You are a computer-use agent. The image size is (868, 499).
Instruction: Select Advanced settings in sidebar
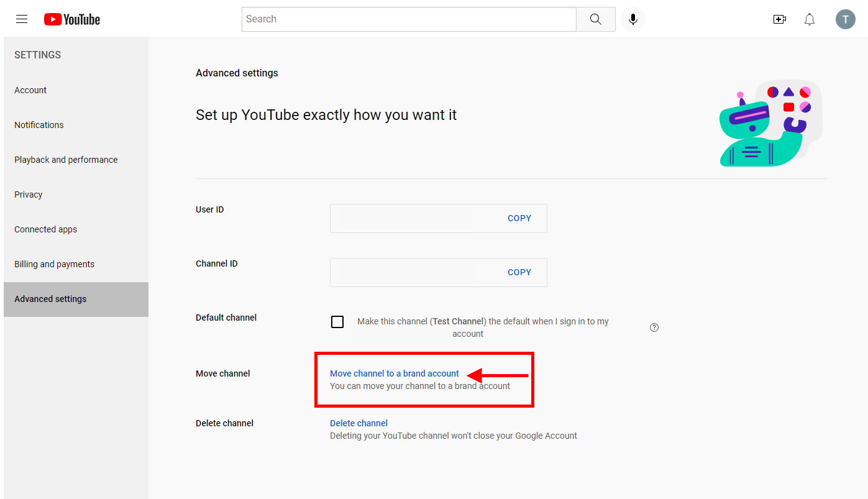[76, 299]
